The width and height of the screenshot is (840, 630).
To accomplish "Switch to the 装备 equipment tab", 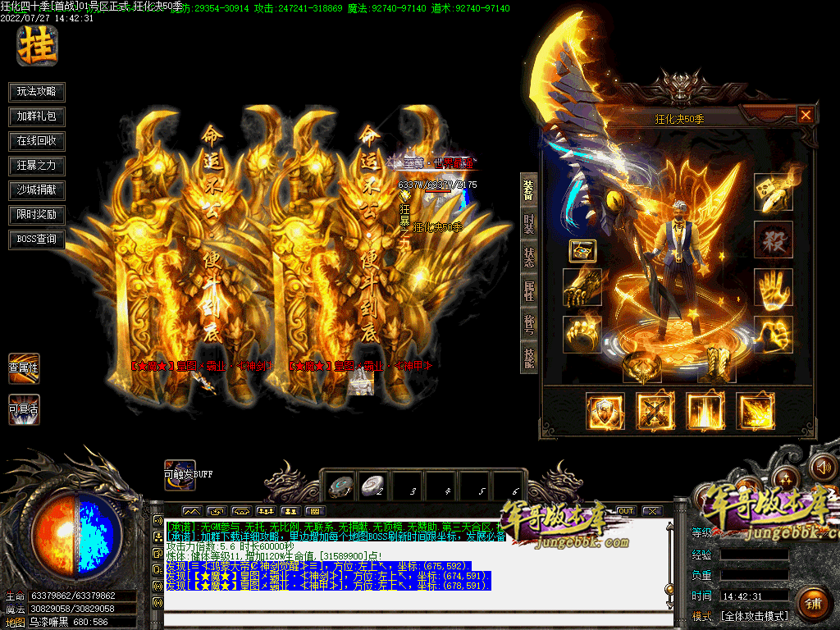I will (529, 189).
